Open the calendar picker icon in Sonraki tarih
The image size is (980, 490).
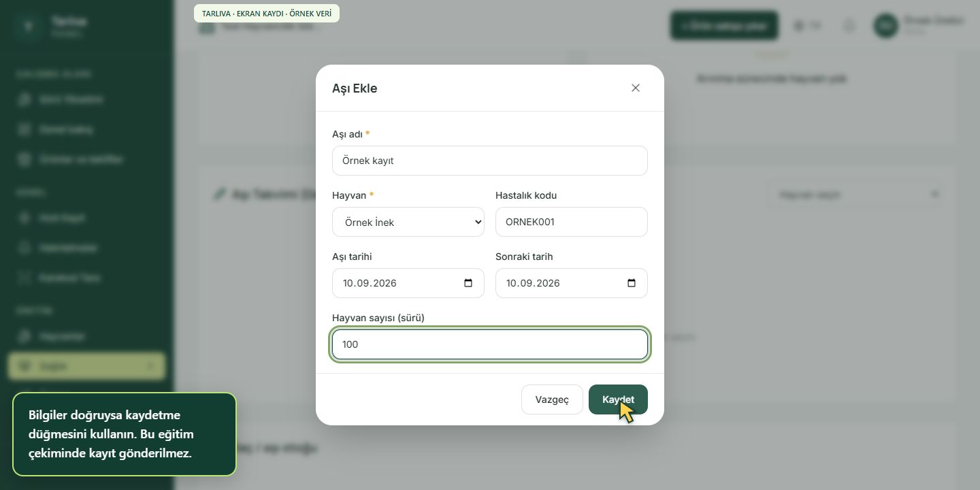pos(632,283)
